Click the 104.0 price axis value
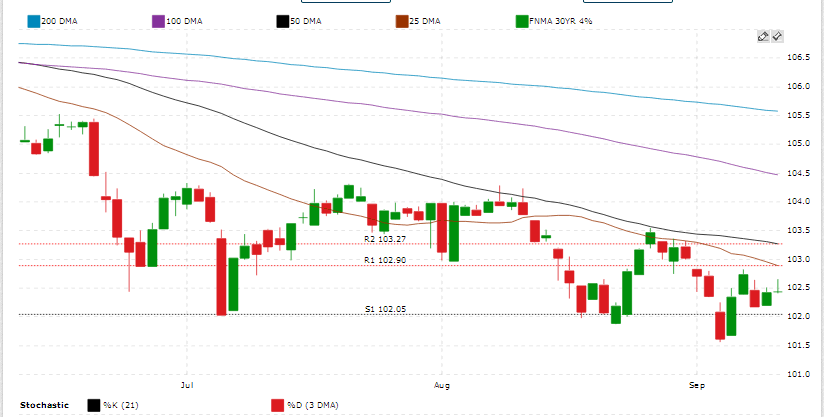The image size is (824, 417). pos(799,202)
